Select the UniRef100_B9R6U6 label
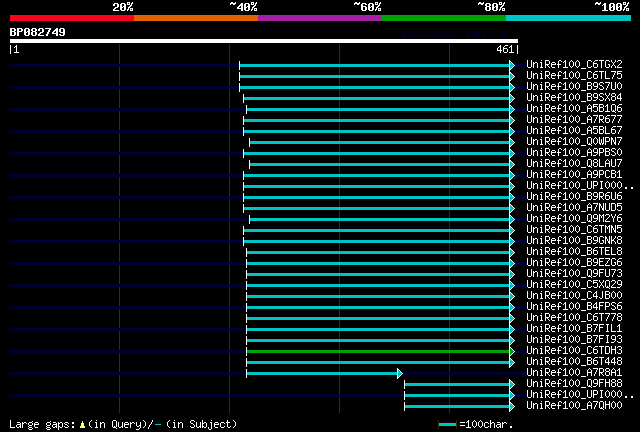Image resolution: width=640 pixels, height=432 pixels. (574, 196)
